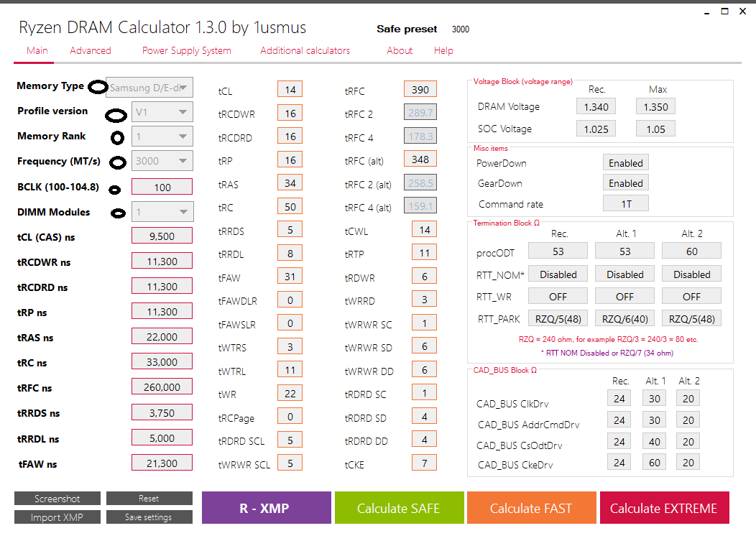
Task: Click the tRAS value box showing 34
Action: [290, 182]
